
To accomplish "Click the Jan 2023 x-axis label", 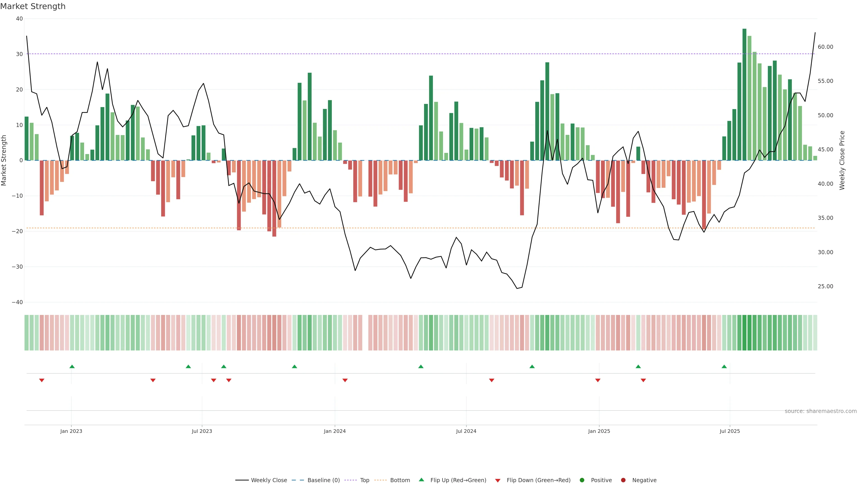I will 71,431.
